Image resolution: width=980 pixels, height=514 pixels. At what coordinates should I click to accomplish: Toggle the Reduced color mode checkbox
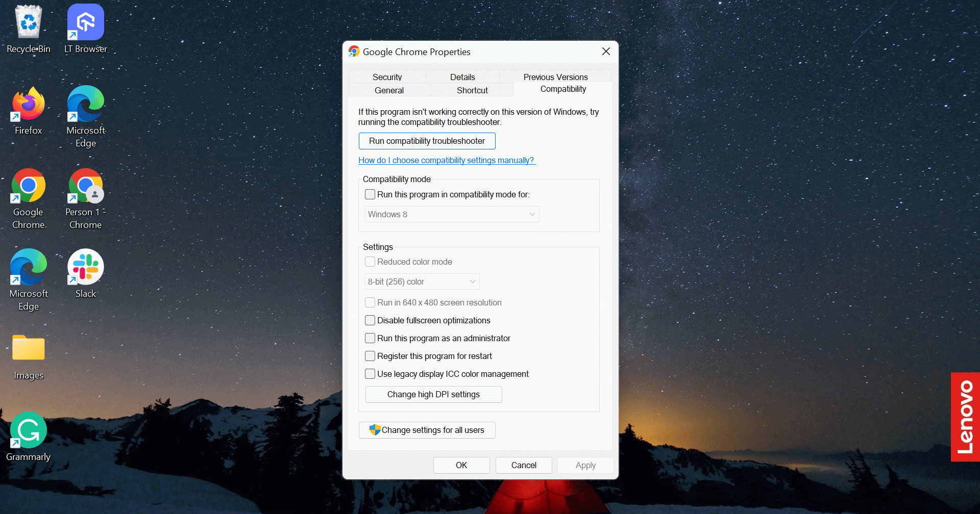pos(370,262)
